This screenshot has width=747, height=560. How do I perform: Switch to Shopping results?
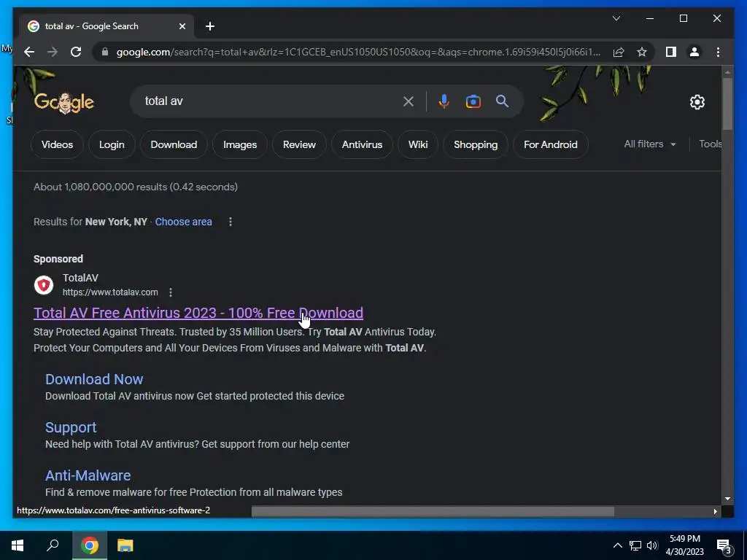(476, 144)
